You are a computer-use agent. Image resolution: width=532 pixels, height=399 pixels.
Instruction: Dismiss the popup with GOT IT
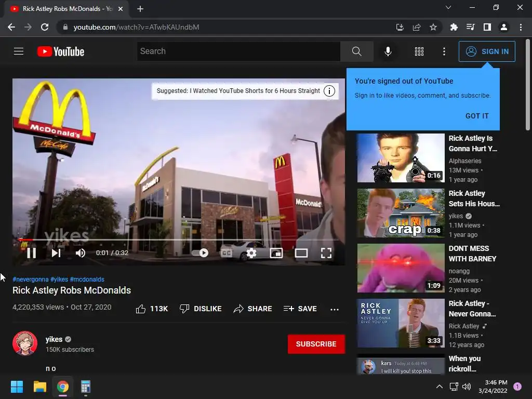click(477, 116)
